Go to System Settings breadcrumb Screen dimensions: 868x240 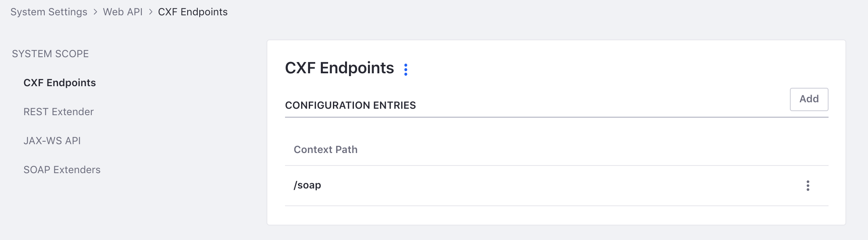[49, 12]
